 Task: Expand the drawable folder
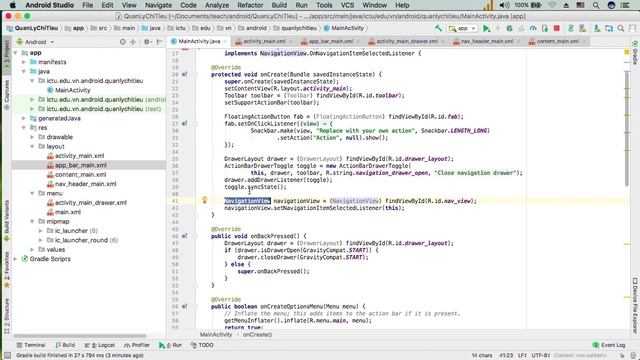tap(32, 137)
